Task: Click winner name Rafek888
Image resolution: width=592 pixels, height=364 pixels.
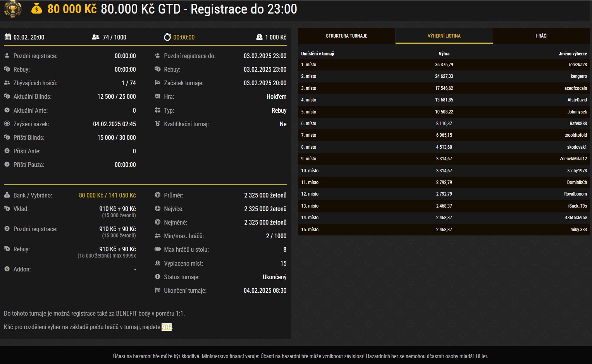Action: point(578,124)
